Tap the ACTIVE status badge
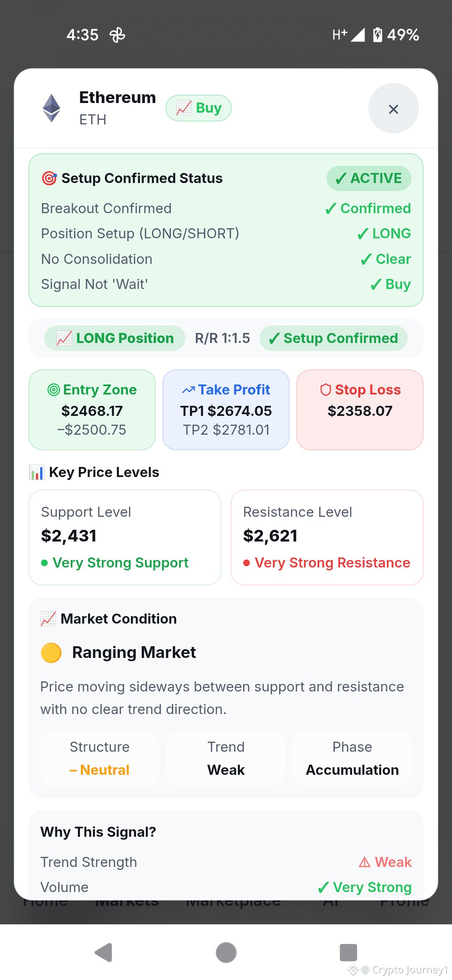Image resolution: width=452 pixels, height=980 pixels. (369, 178)
